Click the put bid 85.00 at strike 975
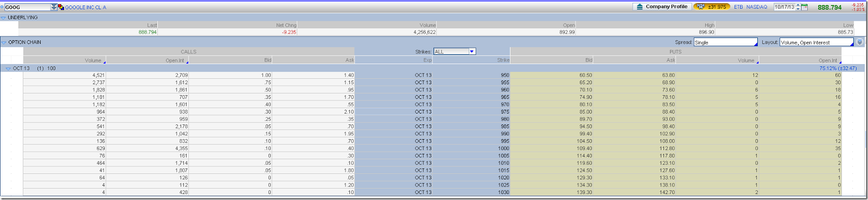 586,112
